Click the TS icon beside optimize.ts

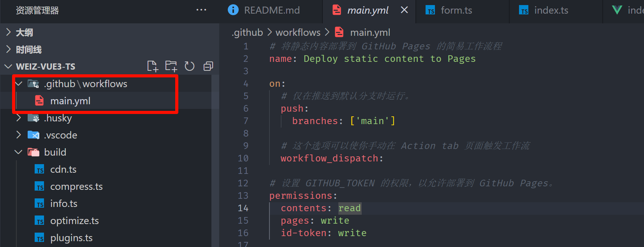(39, 221)
